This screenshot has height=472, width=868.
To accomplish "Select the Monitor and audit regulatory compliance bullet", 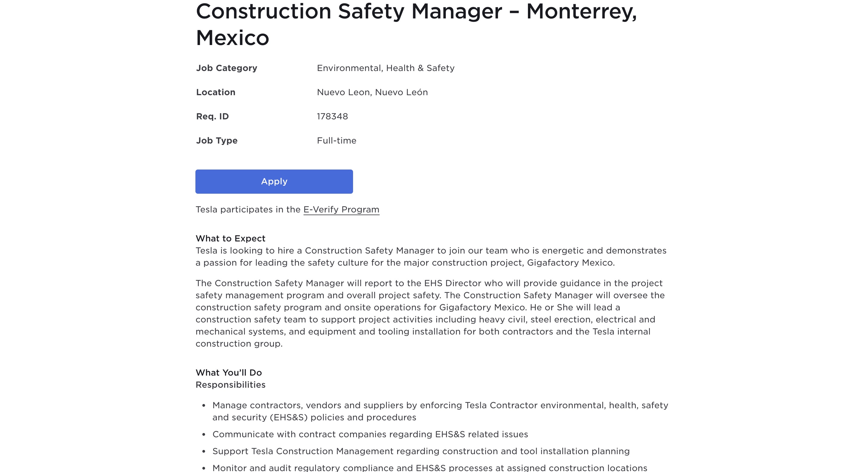I will pyautogui.click(x=429, y=467).
